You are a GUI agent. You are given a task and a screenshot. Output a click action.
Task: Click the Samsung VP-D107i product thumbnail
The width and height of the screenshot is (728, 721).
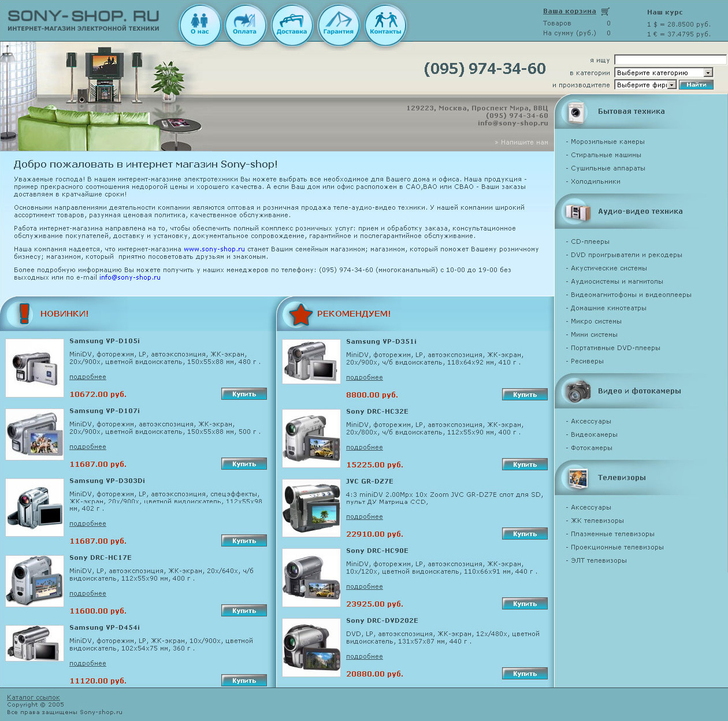(35, 434)
